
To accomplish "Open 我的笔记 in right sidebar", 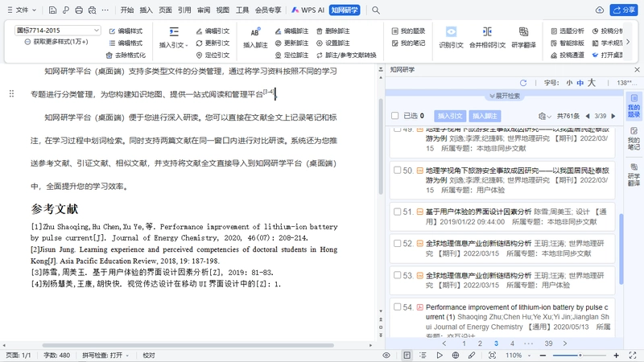I will [x=634, y=138].
